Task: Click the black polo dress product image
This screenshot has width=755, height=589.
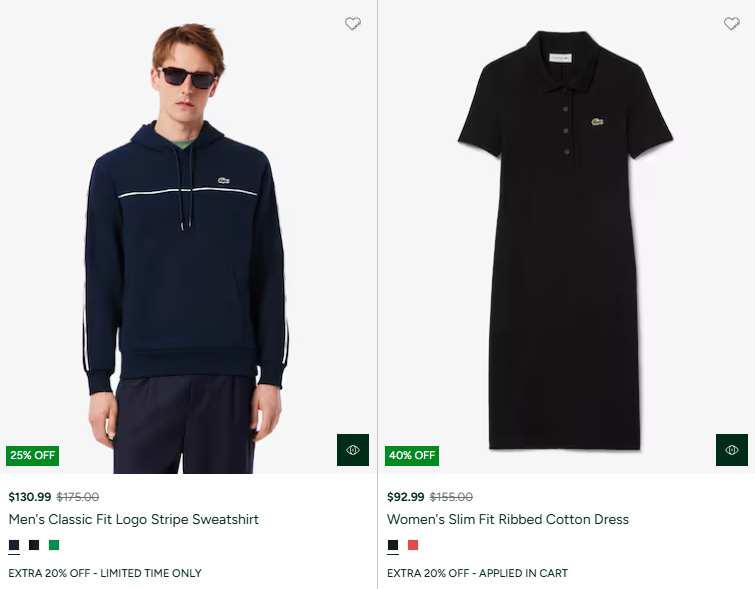Action: (565, 240)
